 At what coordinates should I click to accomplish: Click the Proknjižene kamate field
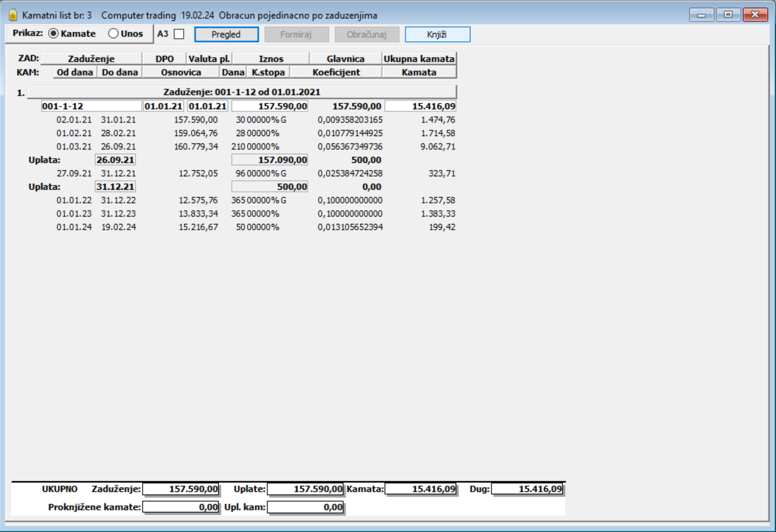[181, 507]
